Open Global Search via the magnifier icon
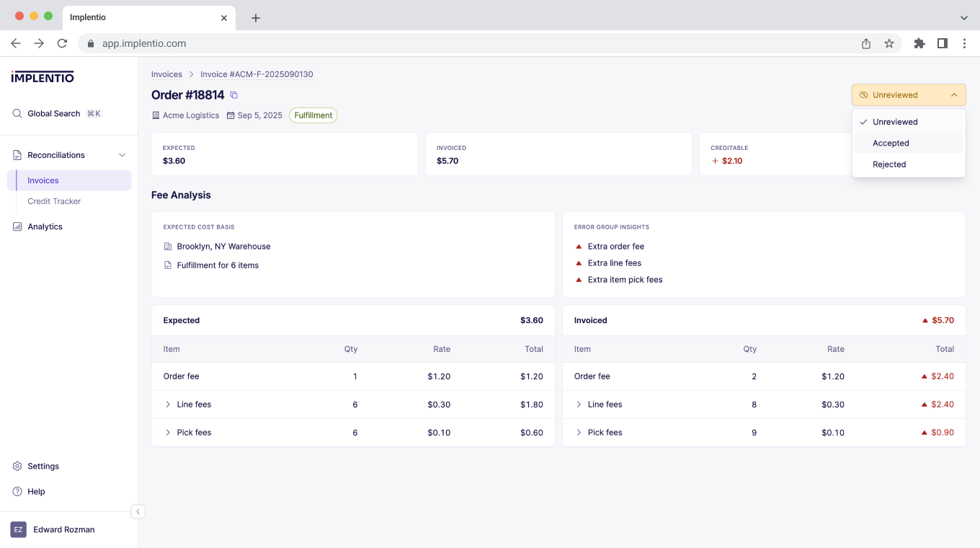This screenshot has width=980, height=548. 16,113
